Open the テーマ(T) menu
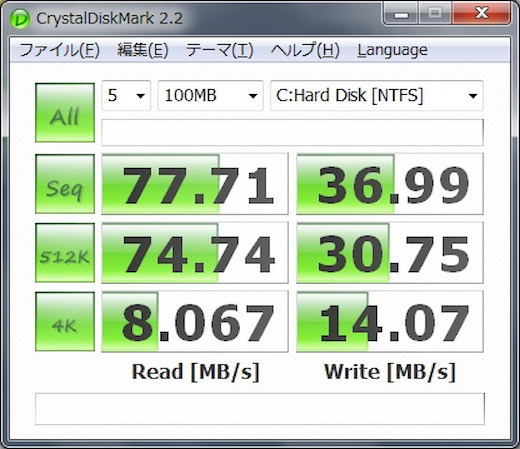Viewport: 520px width, 449px height. [220, 50]
